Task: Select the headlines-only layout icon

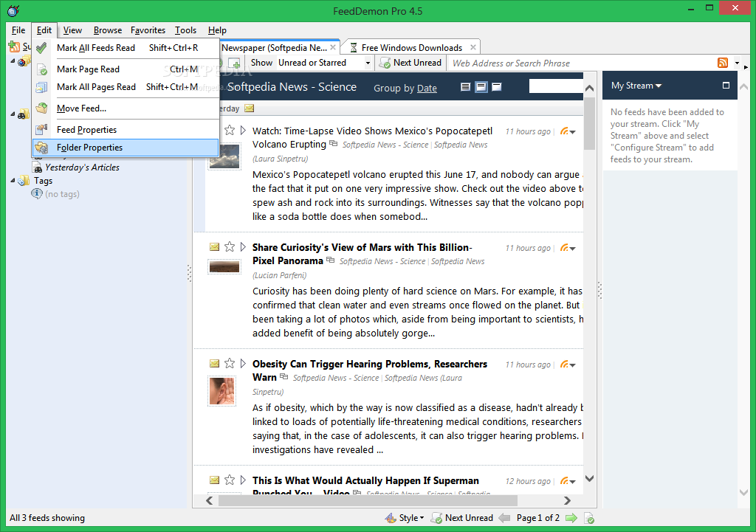Action: point(497,87)
